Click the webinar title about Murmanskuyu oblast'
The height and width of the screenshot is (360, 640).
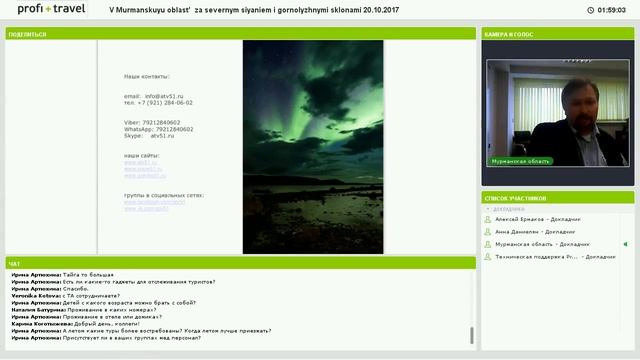(x=254, y=10)
